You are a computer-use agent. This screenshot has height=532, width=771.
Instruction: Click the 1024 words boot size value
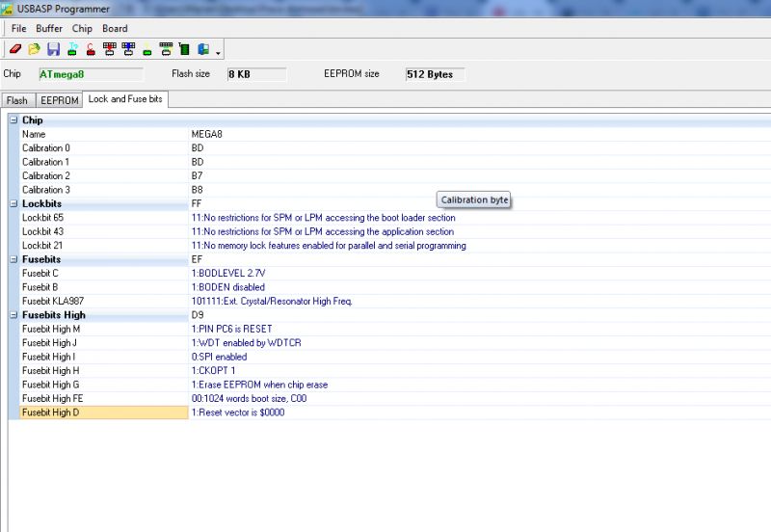249,399
